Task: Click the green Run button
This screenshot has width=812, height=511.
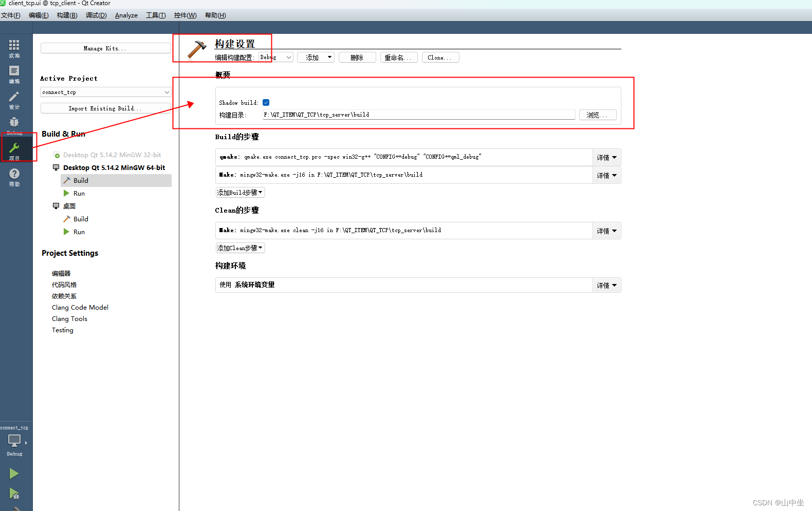Action: [x=14, y=474]
